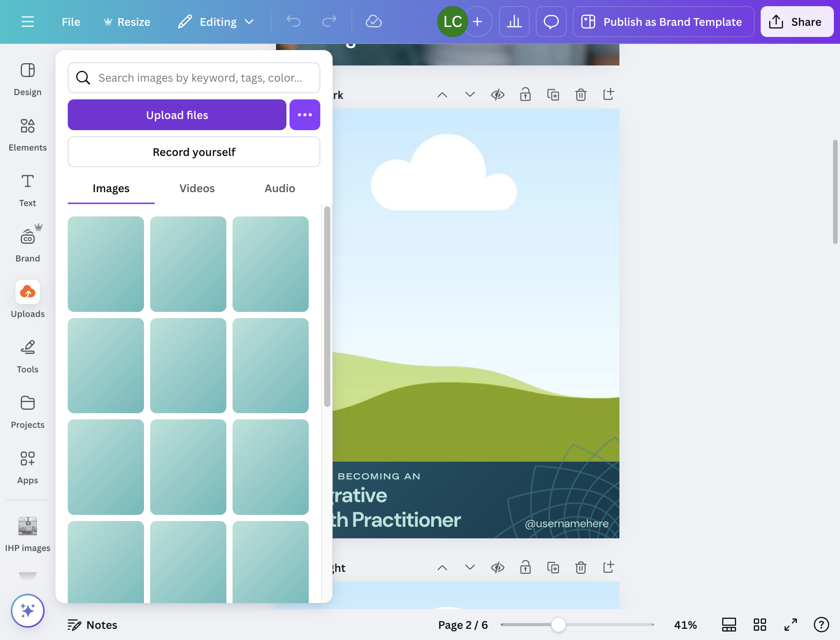Open more upload options ellipsis
This screenshot has width=840, height=640.
tap(305, 115)
